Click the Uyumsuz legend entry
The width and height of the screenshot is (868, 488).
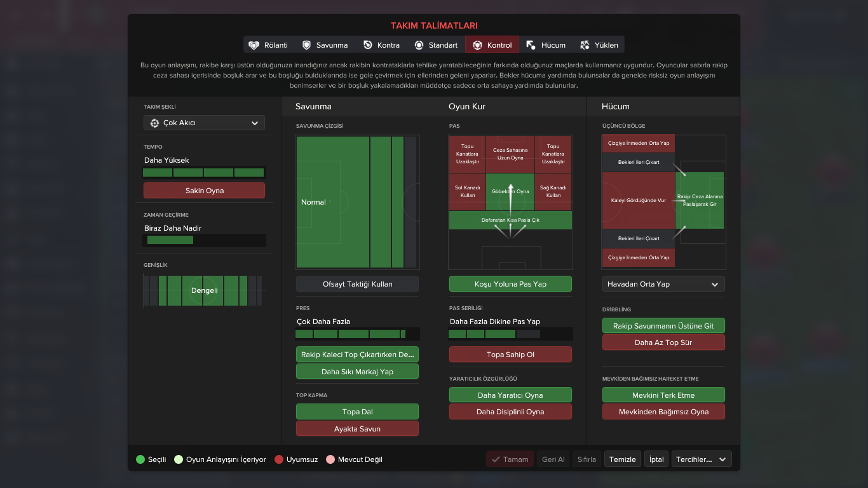pos(296,459)
